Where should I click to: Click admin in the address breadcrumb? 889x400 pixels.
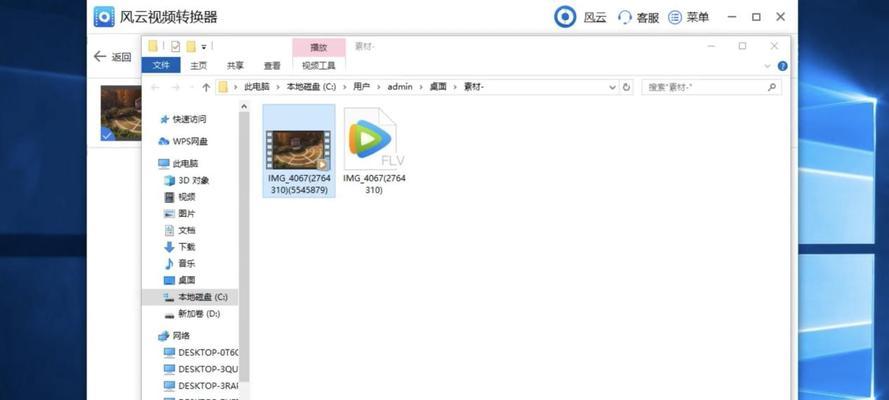click(400, 87)
